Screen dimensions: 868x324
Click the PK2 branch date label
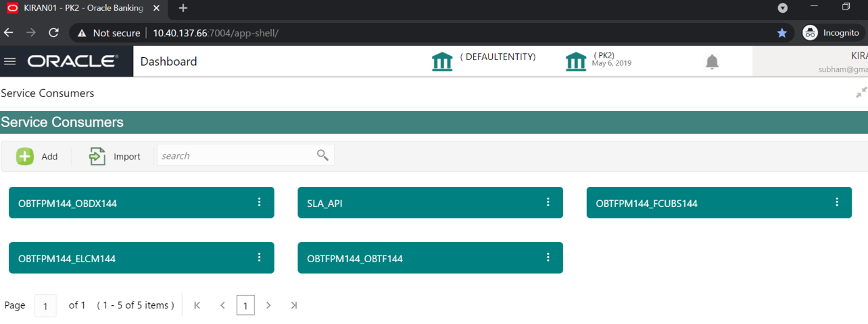[612, 63]
